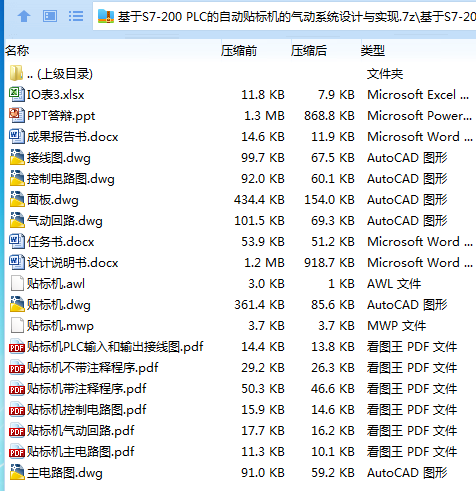Sort by 类型 column header
Viewport: 476px width, 491px height.
373,51
